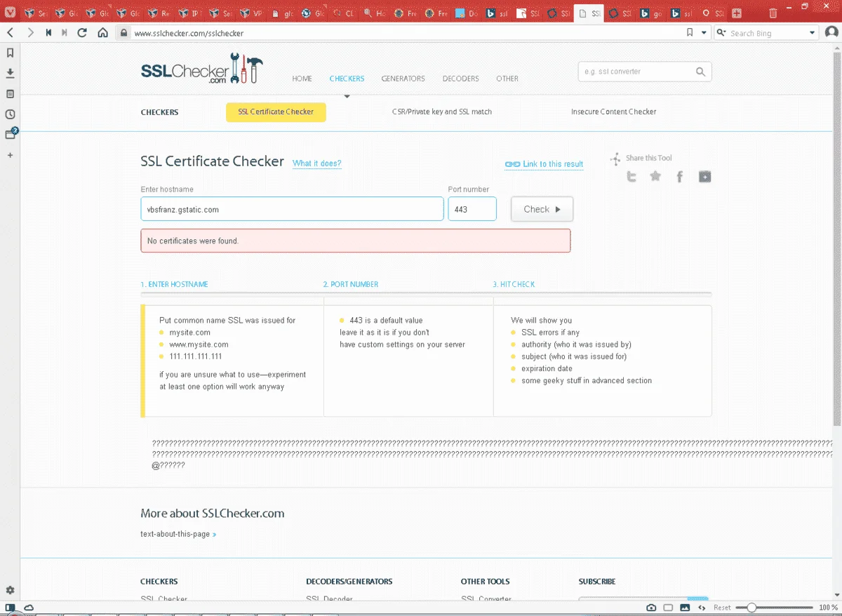Switch to the 'Ho' browser tab
The height and width of the screenshot is (616, 842).
[375, 13]
